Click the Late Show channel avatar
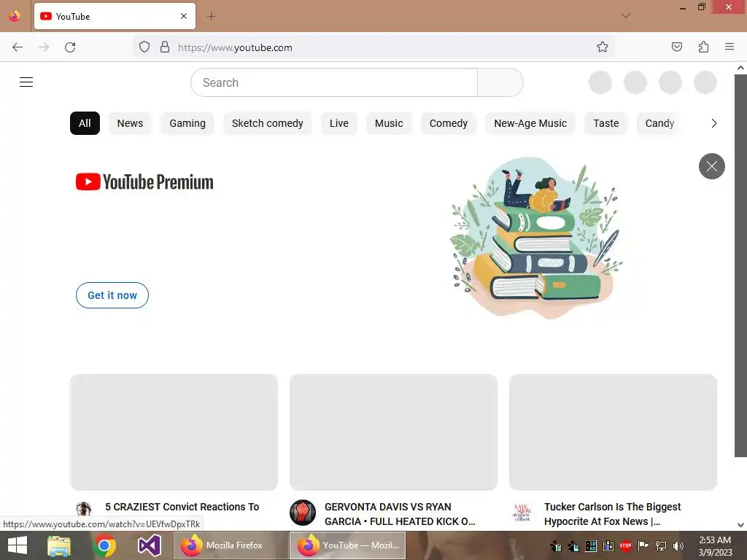The height and width of the screenshot is (560, 747). click(522, 513)
